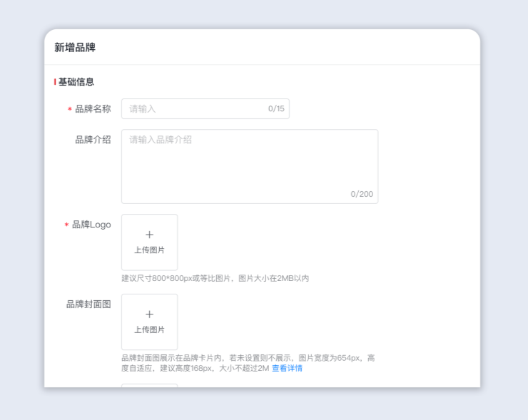Focus the 品牌介绍 text area
This screenshot has width=528, height=420.
click(x=249, y=165)
